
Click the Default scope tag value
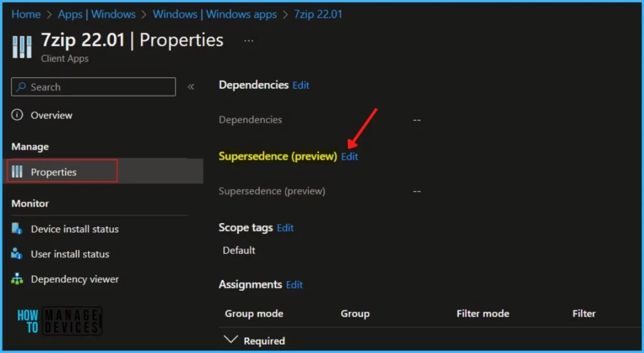click(x=238, y=251)
